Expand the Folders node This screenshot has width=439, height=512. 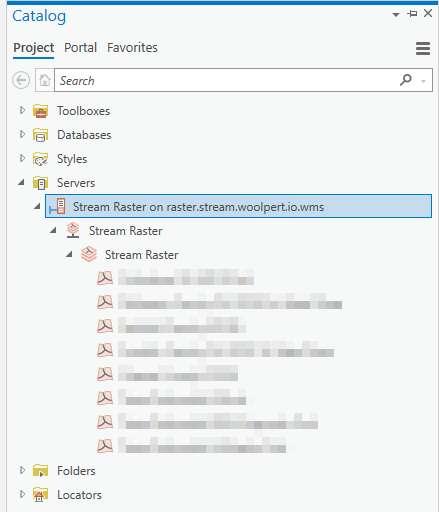[x=22, y=470]
